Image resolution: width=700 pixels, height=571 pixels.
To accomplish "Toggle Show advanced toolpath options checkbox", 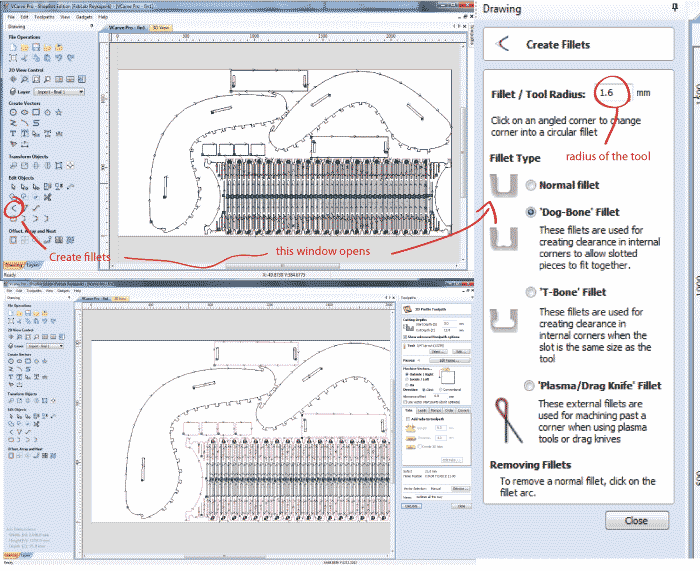I will coord(405,337).
